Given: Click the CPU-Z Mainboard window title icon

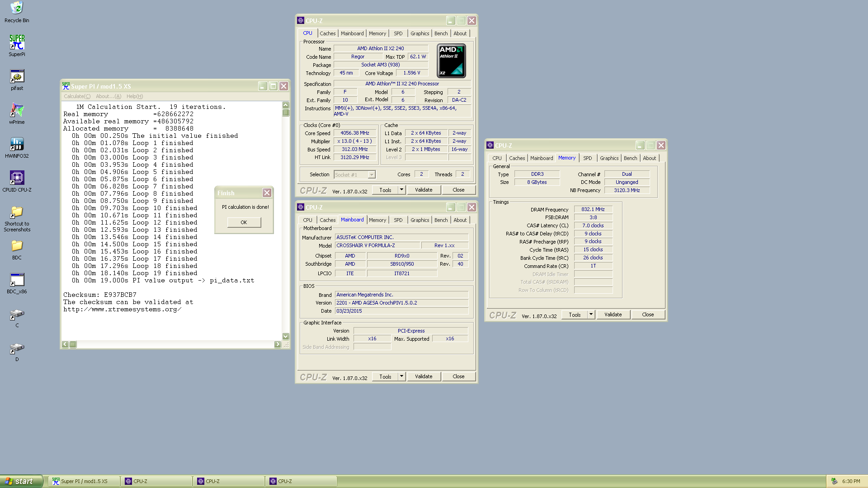Looking at the screenshot, I should click(301, 207).
